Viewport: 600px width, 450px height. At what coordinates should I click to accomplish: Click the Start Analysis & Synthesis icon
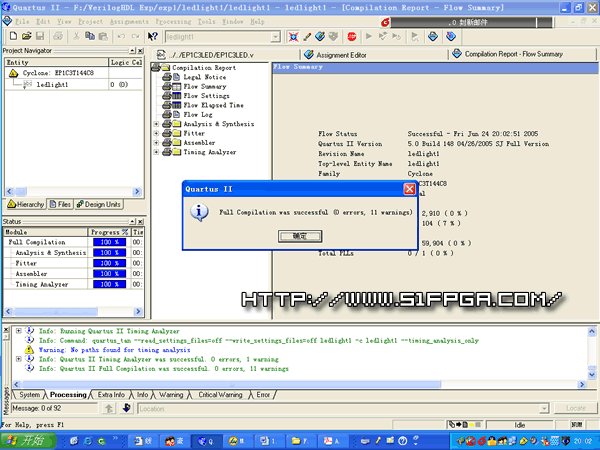click(382, 36)
